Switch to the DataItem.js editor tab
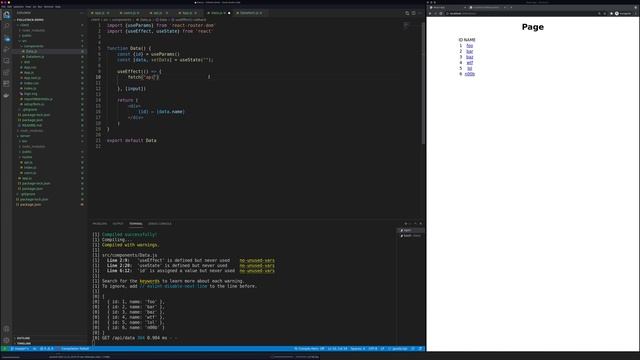The height and width of the screenshot is (360, 640). [249, 13]
